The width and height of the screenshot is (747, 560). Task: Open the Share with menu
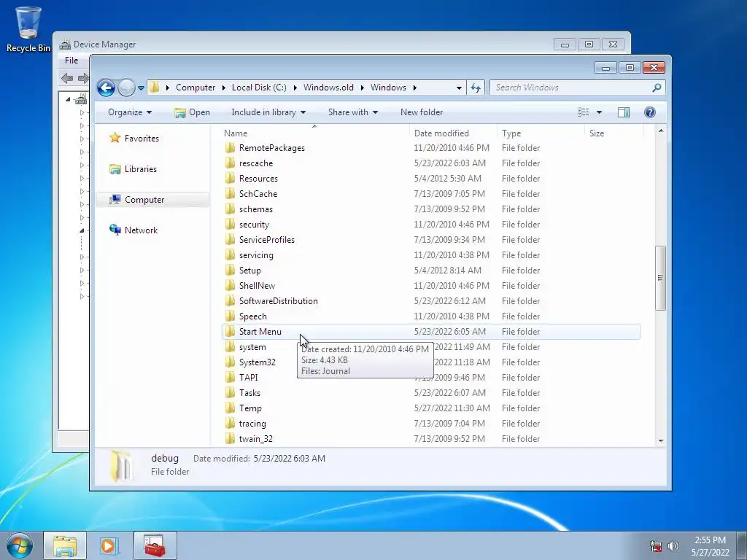pyautogui.click(x=353, y=112)
